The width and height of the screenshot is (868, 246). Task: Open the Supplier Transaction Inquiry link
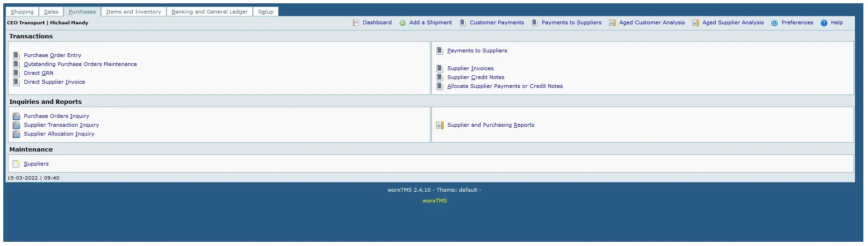tap(61, 125)
